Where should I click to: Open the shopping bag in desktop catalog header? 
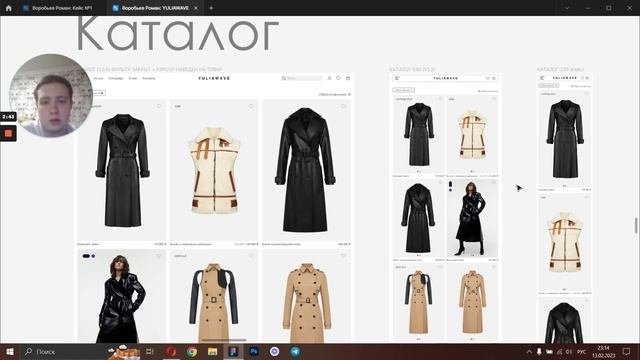tap(348, 78)
